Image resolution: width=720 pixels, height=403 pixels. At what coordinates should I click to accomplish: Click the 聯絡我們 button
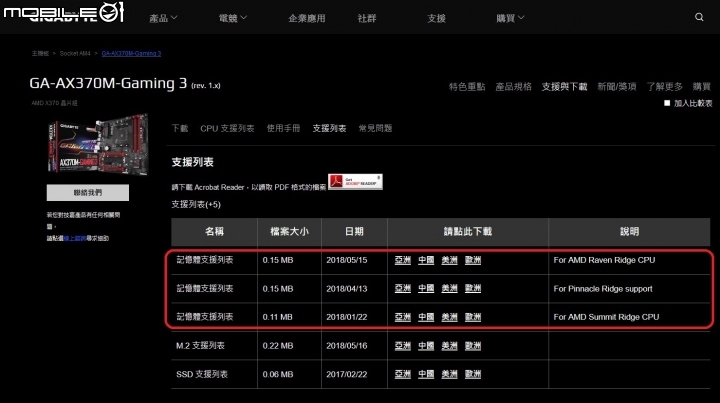click(x=88, y=193)
